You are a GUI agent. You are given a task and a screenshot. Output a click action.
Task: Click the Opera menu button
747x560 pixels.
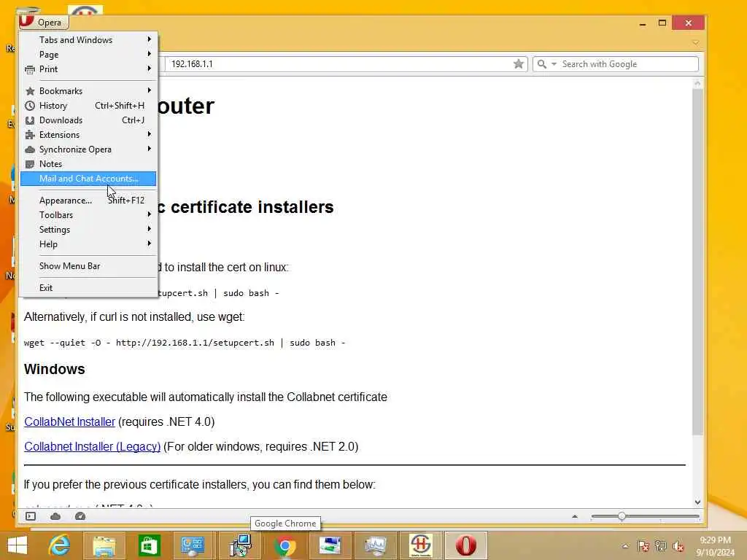43,22
